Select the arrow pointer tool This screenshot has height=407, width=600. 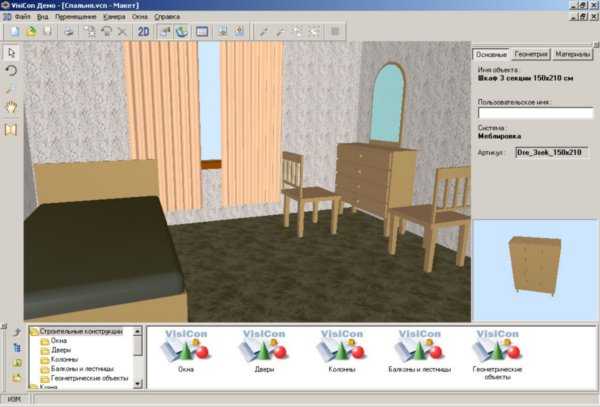pos(11,52)
